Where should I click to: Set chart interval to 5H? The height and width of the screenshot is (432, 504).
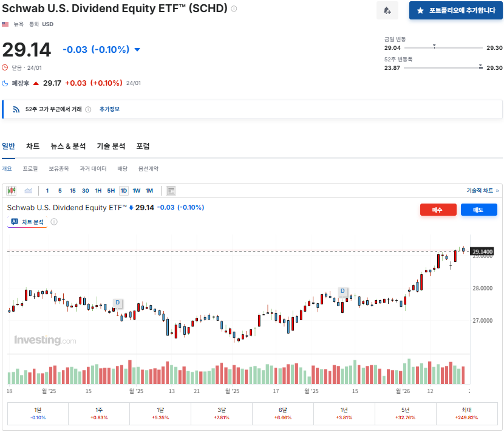[x=111, y=191]
